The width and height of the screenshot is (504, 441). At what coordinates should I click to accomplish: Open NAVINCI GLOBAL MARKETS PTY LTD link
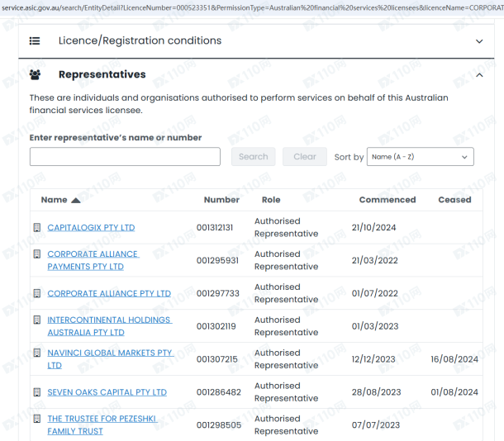coord(111,359)
